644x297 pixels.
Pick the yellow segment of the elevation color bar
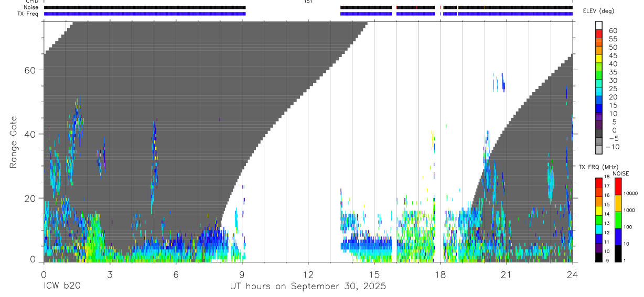[599, 59]
